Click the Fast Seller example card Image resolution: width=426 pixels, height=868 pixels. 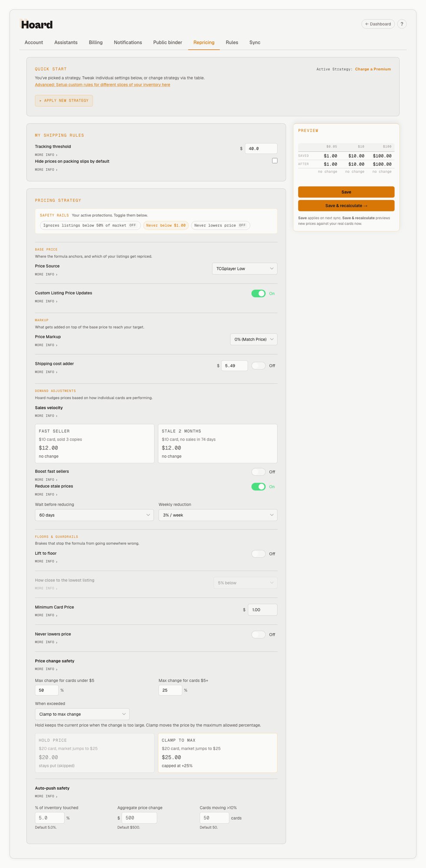pyautogui.click(x=95, y=444)
